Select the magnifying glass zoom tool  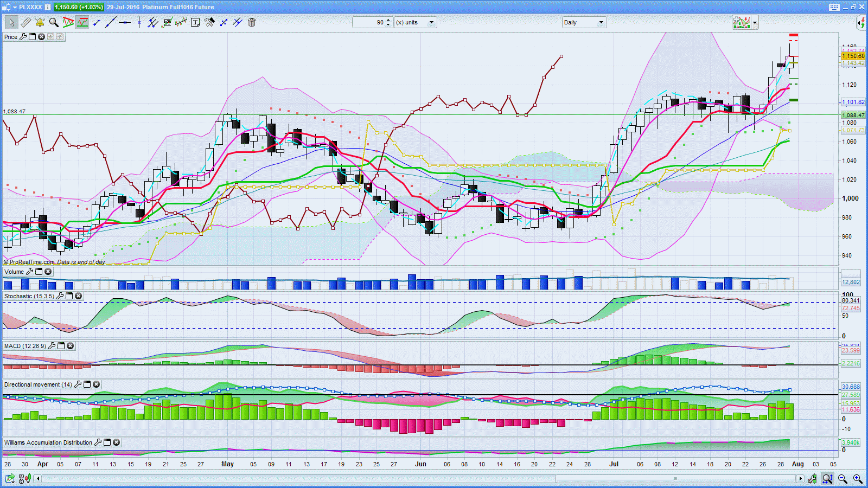54,22
